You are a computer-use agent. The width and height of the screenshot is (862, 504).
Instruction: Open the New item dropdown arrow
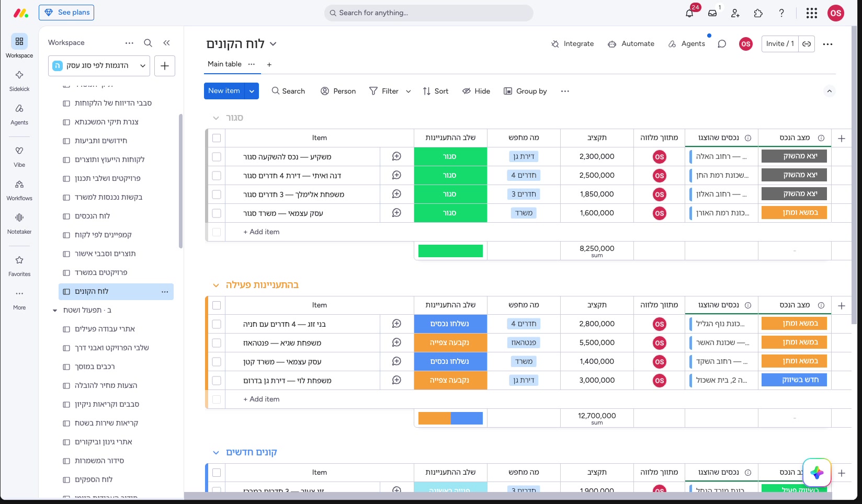coord(252,91)
